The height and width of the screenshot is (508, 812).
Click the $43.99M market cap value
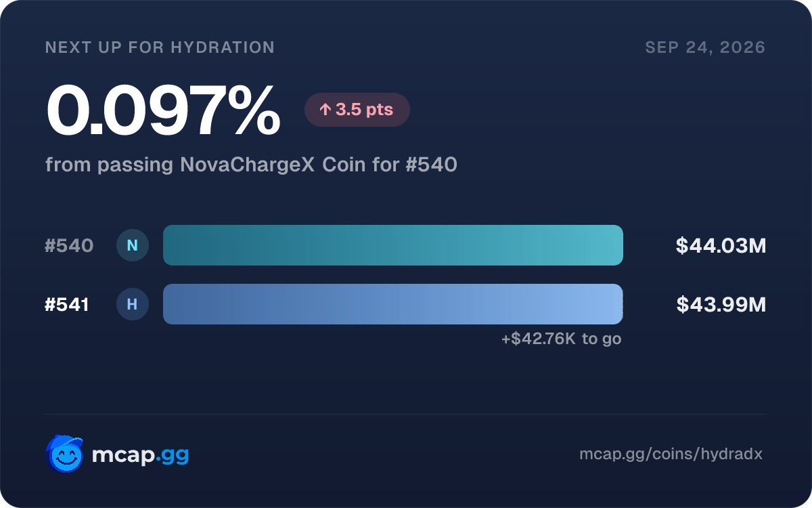point(721,305)
